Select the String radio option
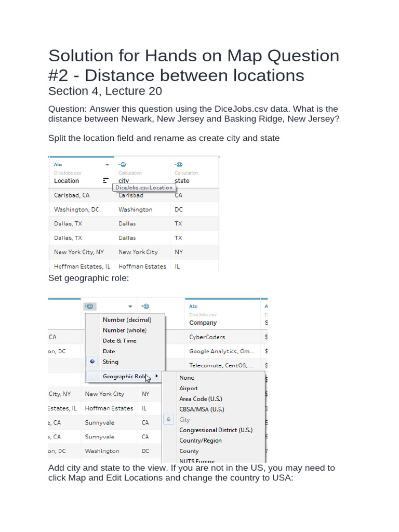This screenshot has width=399, height=532. tap(92, 362)
